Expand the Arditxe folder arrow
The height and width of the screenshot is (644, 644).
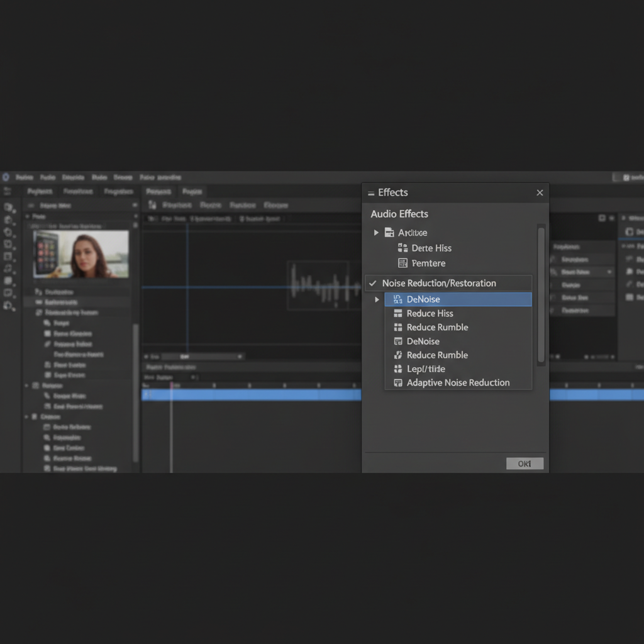(376, 233)
